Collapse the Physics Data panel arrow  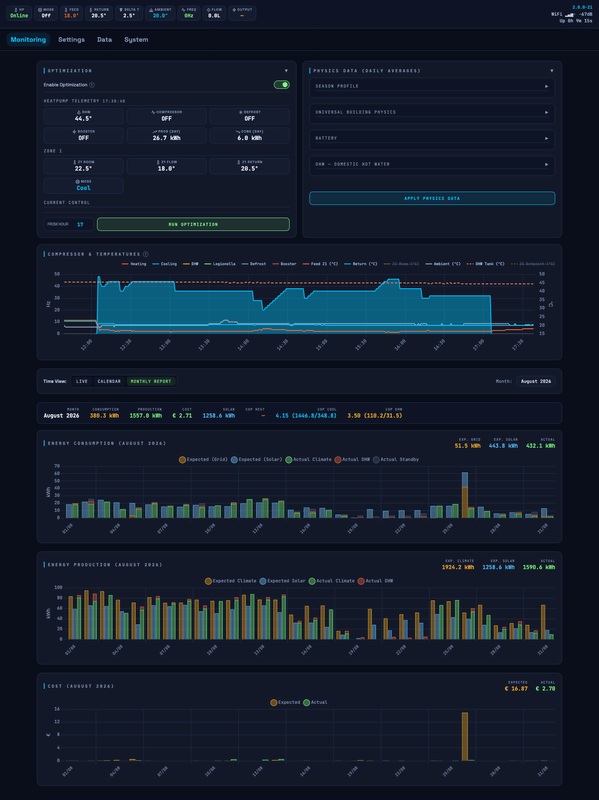click(x=552, y=71)
